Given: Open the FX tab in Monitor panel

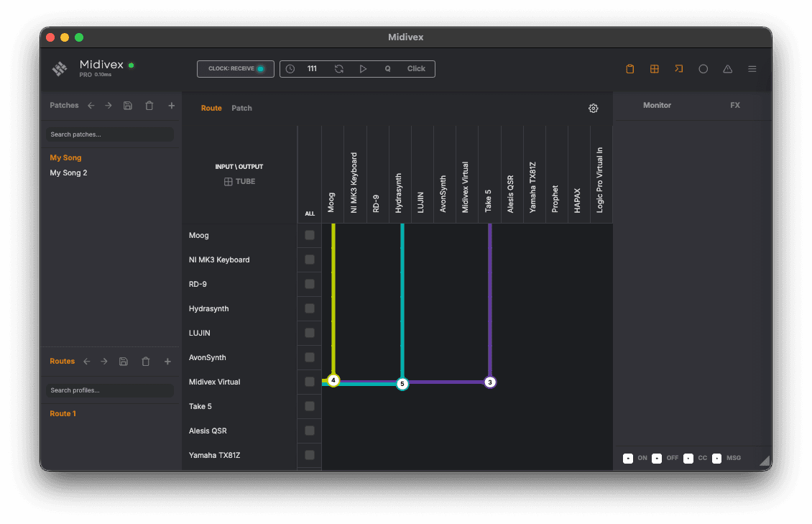Looking at the screenshot, I should point(734,105).
